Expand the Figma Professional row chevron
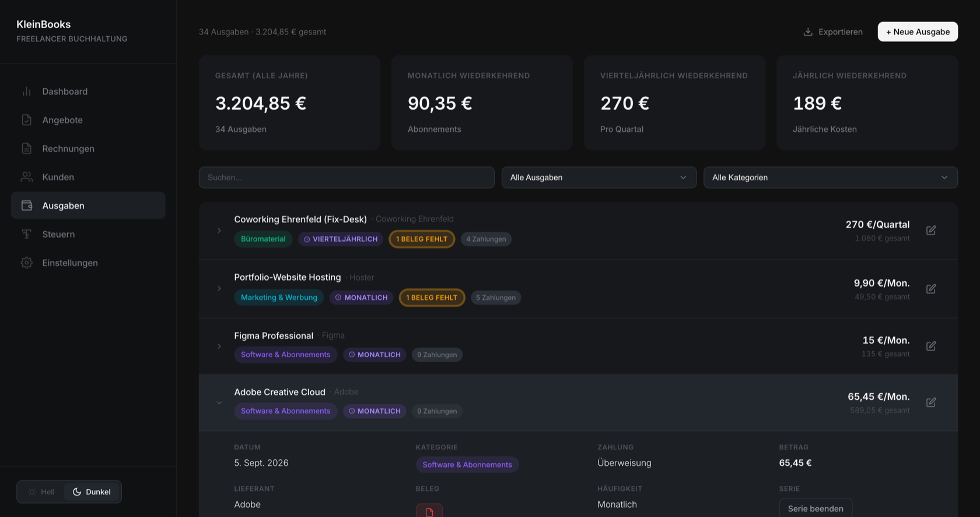980x517 pixels. click(219, 346)
